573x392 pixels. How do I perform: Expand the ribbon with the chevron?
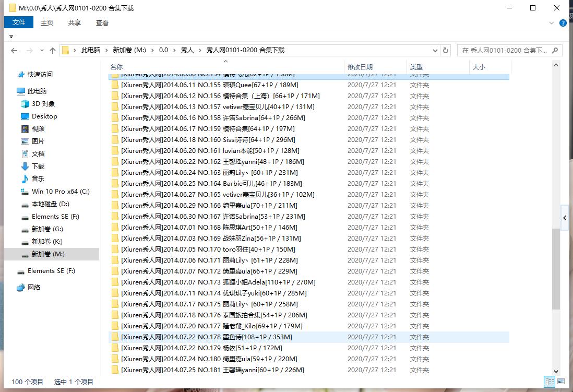pyautogui.click(x=552, y=23)
